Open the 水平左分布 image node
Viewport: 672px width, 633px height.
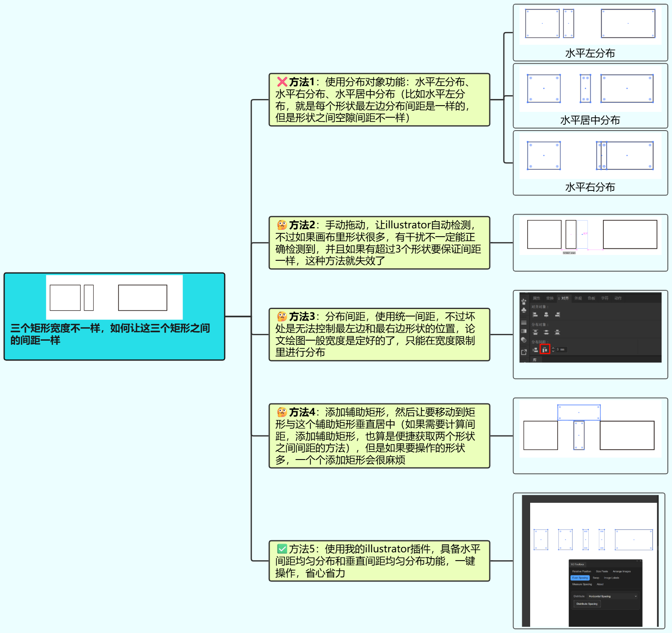[590, 33]
